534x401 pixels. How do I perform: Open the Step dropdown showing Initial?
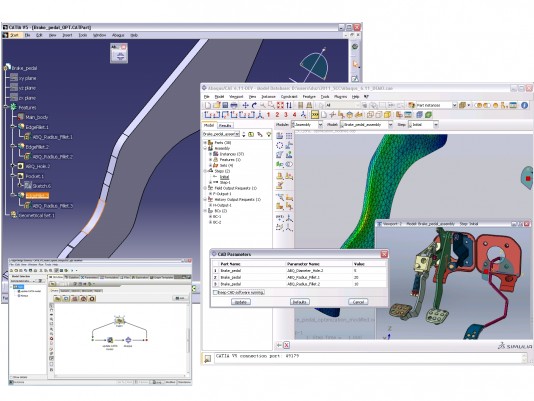click(423, 125)
